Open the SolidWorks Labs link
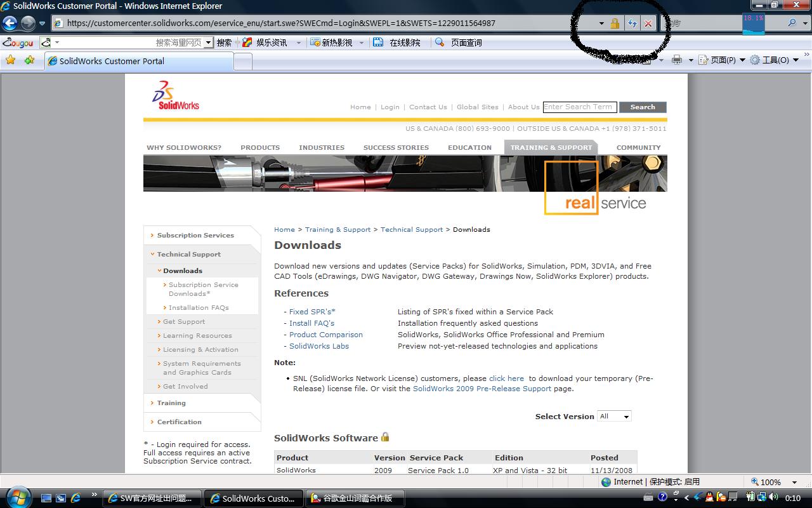The width and height of the screenshot is (812, 508). (319, 346)
